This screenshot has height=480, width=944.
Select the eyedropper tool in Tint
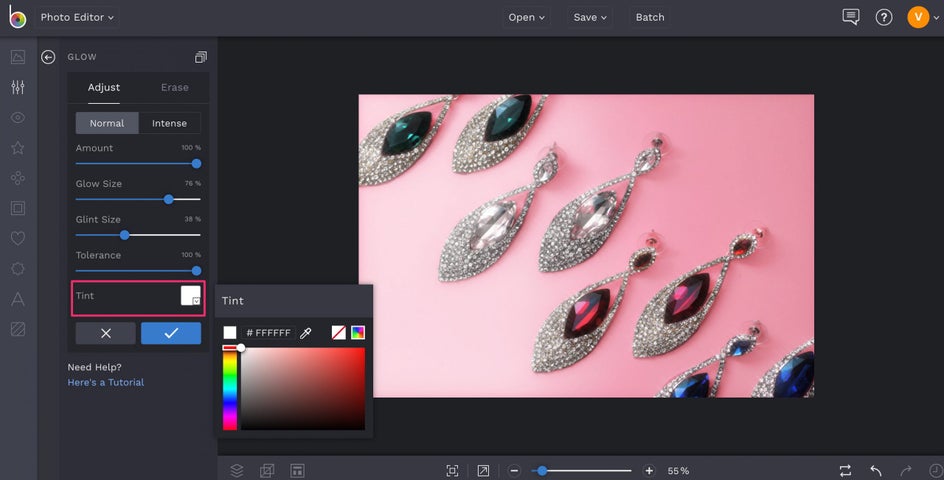click(x=306, y=332)
